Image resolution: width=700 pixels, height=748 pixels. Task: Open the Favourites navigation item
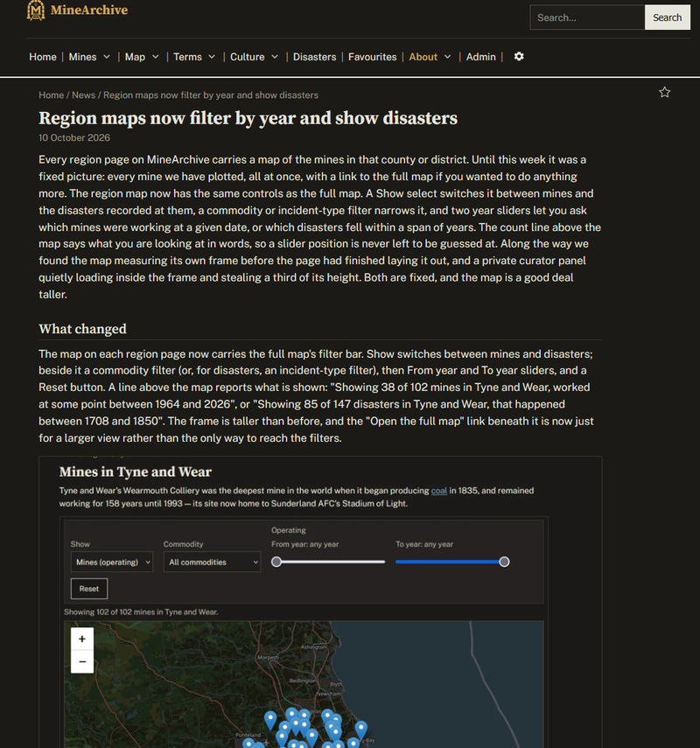click(372, 57)
